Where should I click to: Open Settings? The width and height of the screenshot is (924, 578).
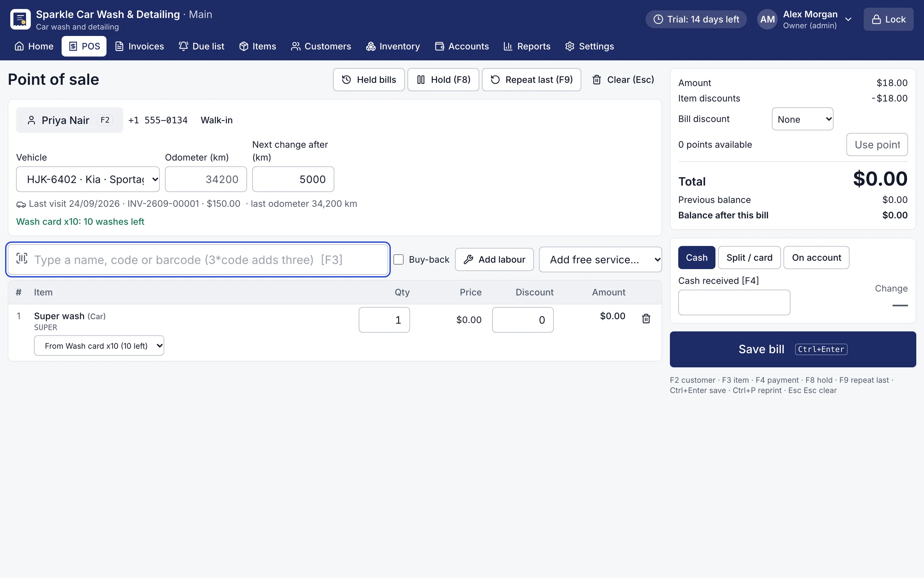(x=589, y=46)
